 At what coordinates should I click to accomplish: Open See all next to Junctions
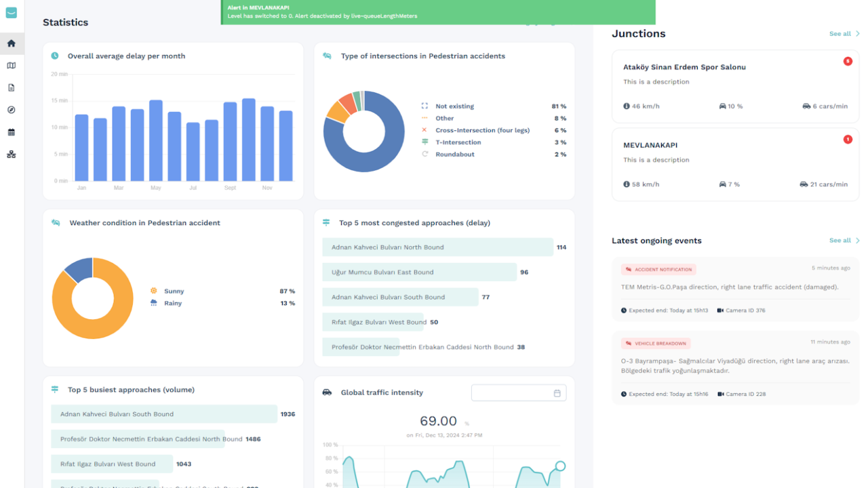tap(841, 33)
